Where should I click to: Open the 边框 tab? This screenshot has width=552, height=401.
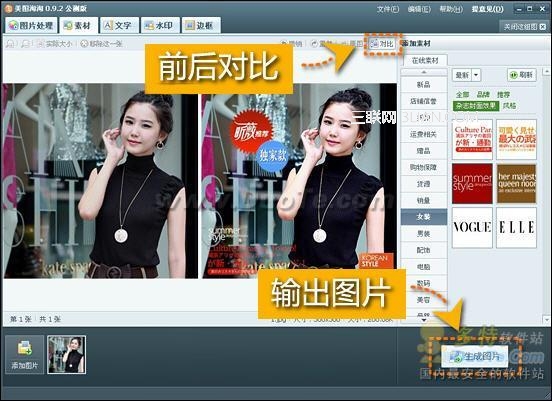pyautogui.click(x=201, y=25)
